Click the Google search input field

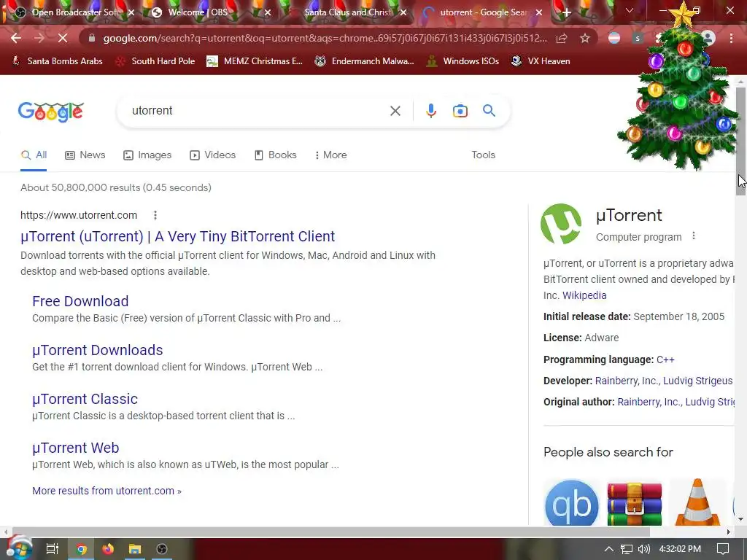(258, 111)
